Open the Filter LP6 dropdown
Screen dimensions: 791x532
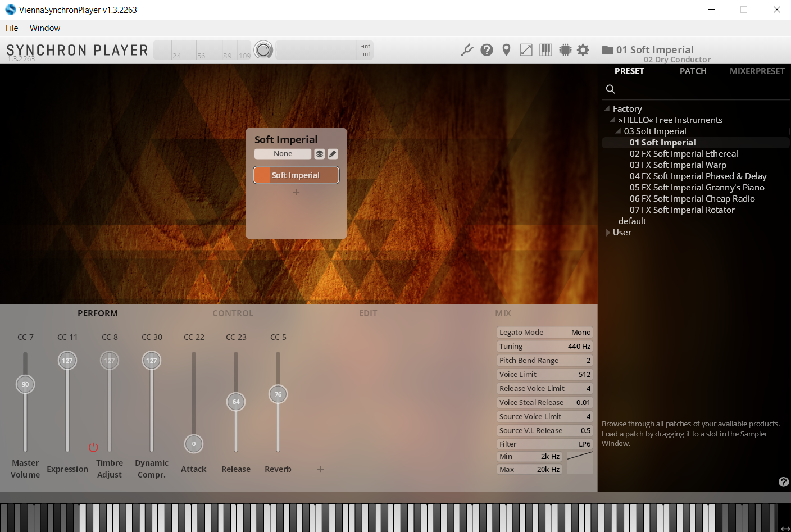[x=545, y=444]
